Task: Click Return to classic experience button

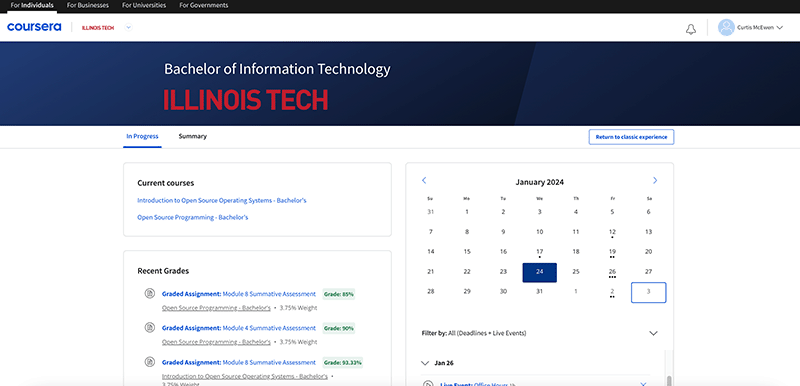Action: click(x=631, y=137)
